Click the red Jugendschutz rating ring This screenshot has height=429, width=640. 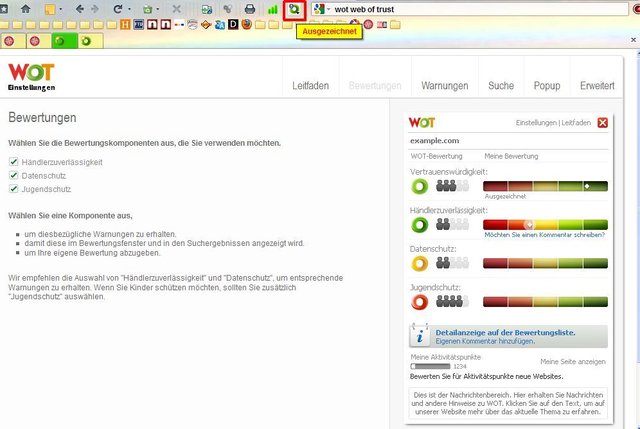pos(420,302)
